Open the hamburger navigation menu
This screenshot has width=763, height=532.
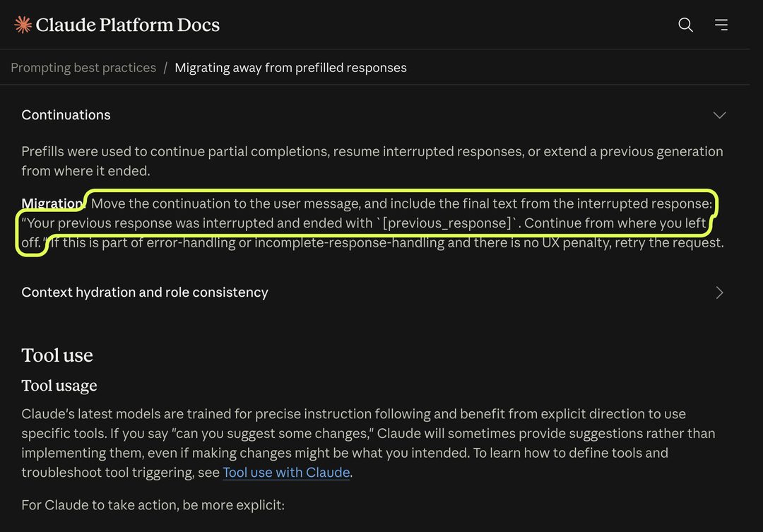point(721,24)
